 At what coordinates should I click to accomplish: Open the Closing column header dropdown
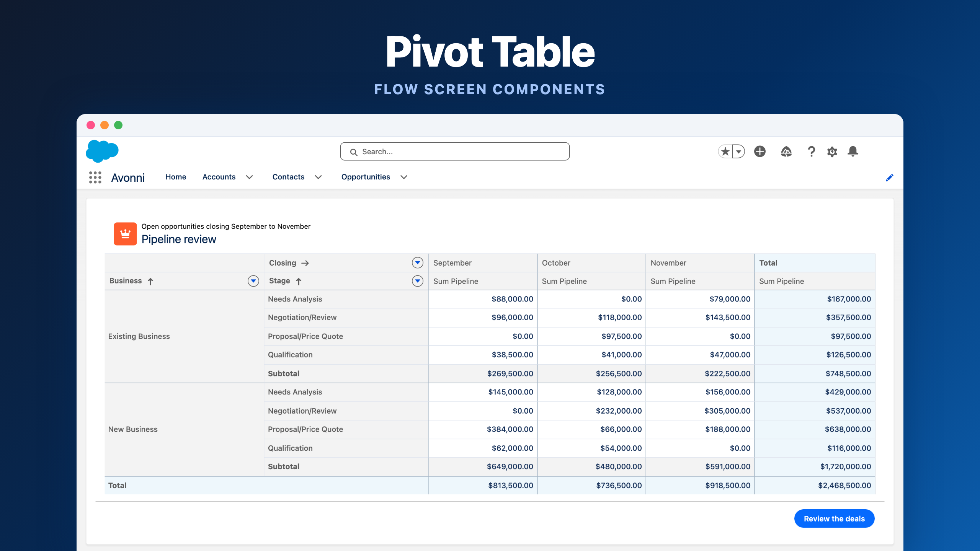tap(417, 262)
